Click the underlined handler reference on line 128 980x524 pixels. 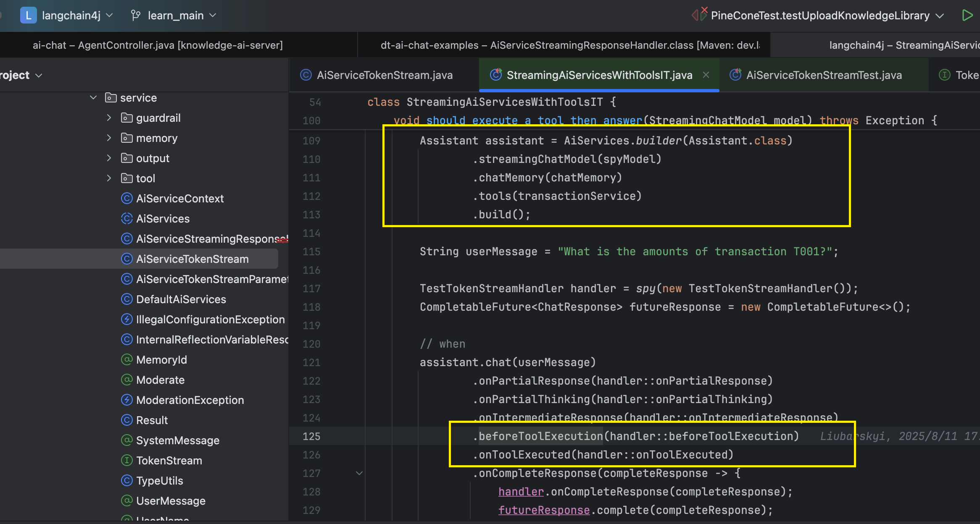[521, 492]
